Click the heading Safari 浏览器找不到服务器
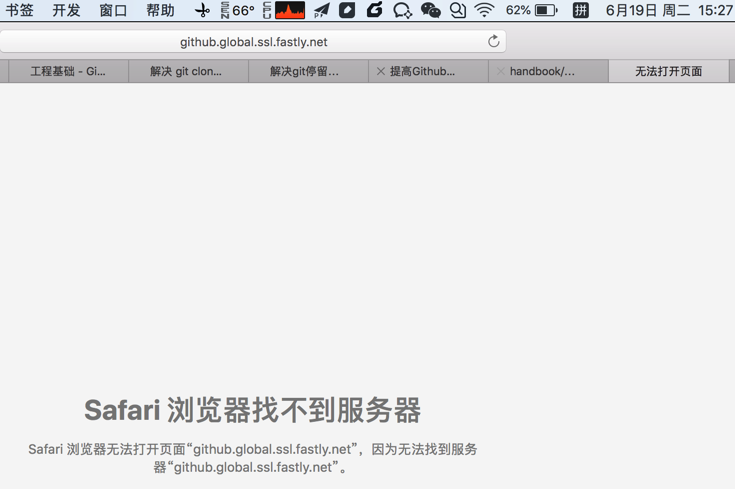The height and width of the screenshot is (489, 735). pyautogui.click(x=253, y=410)
